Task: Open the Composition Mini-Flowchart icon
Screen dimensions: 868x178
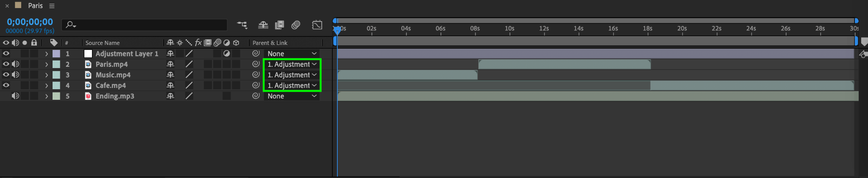Action: 242,25
